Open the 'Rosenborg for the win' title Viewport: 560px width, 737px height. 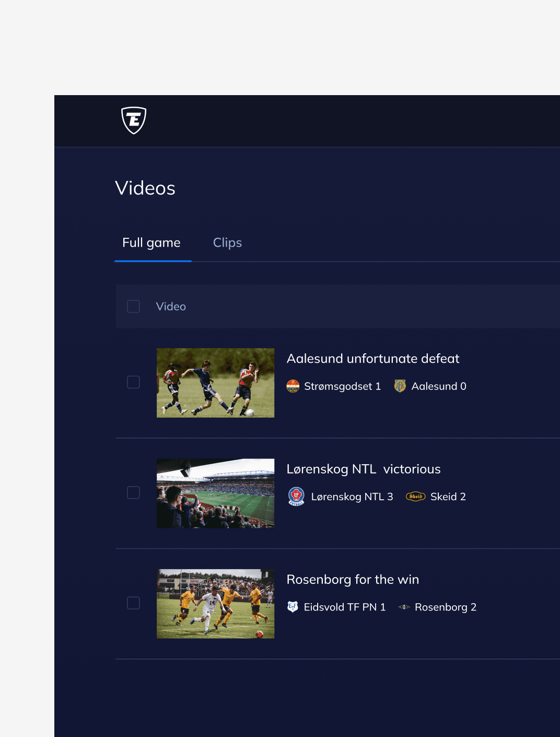tap(353, 580)
